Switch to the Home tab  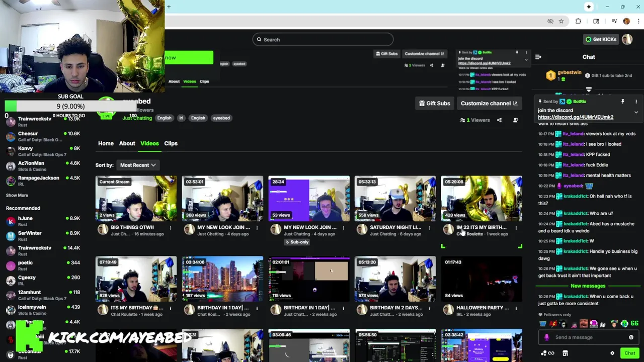tap(106, 143)
